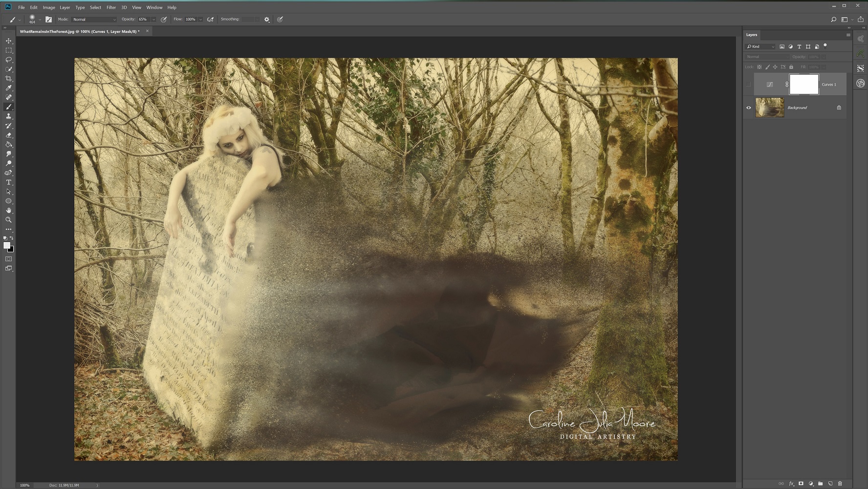Open smoothing options gear settings
This screenshot has height=489, width=868.
(x=267, y=20)
